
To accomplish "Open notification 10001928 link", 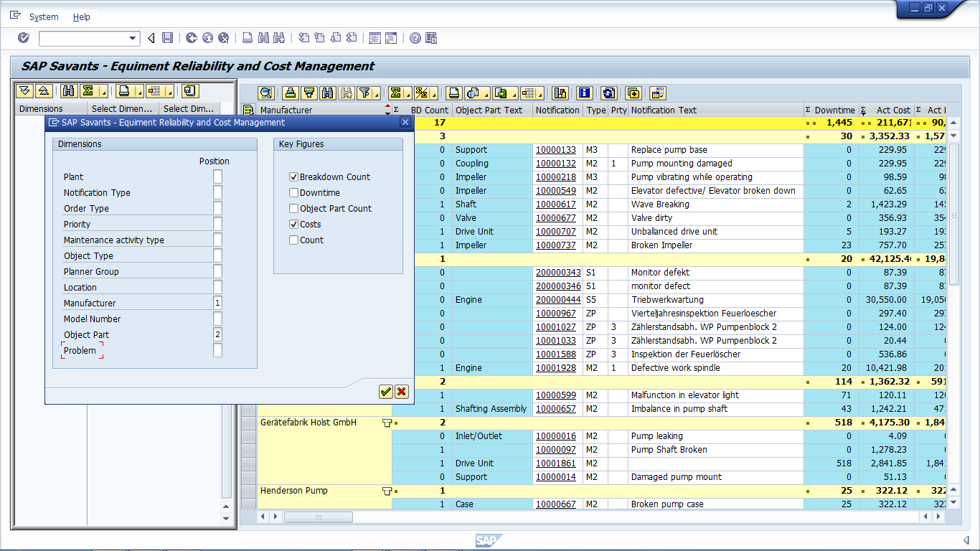I will pyautogui.click(x=556, y=368).
